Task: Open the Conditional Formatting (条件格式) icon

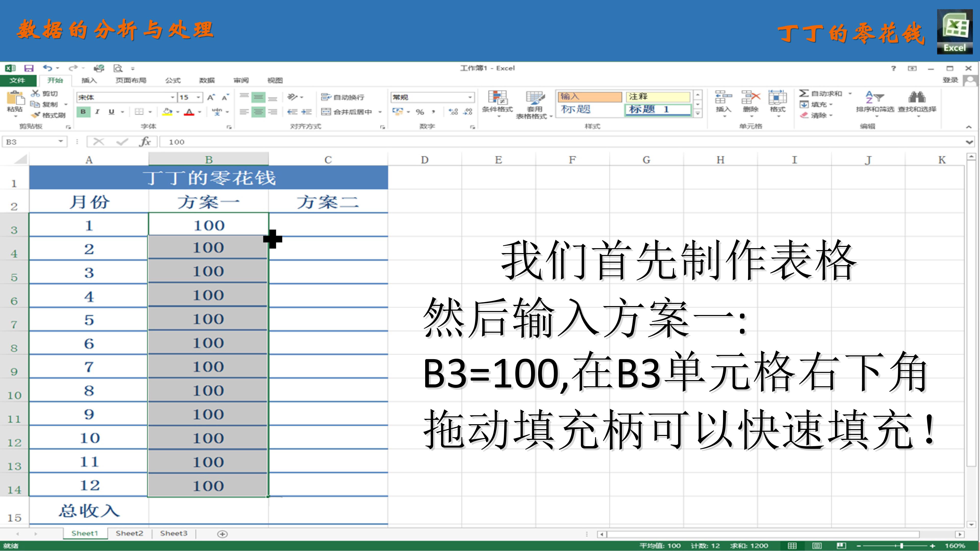Action: point(497,98)
